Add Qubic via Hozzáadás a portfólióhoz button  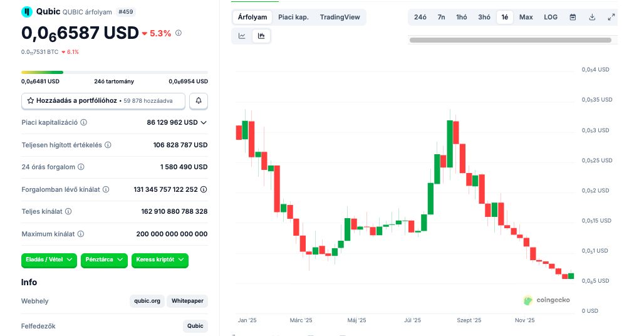tap(103, 101)
